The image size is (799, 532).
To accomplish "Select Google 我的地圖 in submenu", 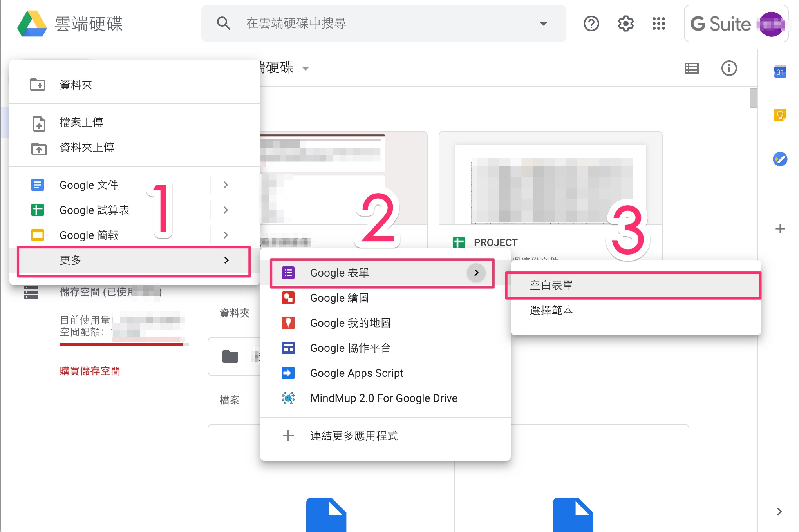I will (385, 323).
